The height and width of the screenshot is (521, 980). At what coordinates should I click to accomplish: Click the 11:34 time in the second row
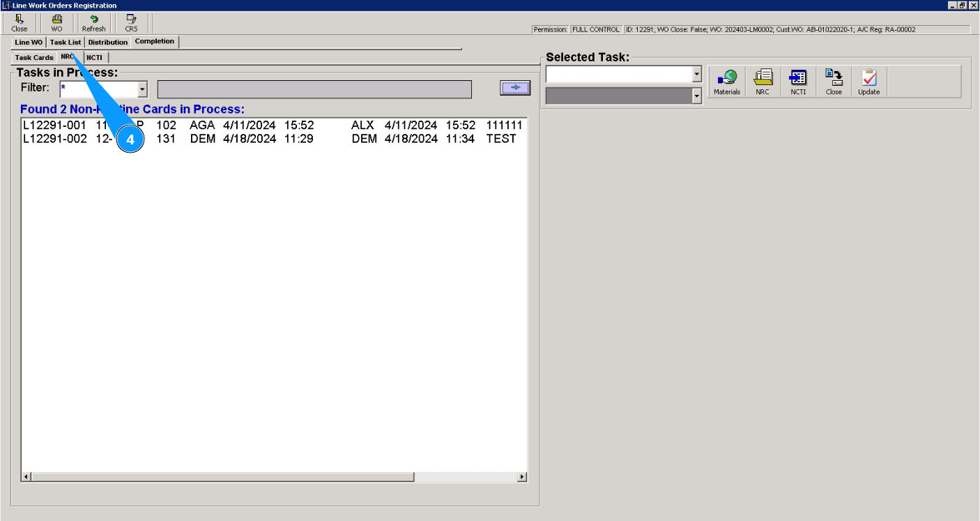pos(461,139)
